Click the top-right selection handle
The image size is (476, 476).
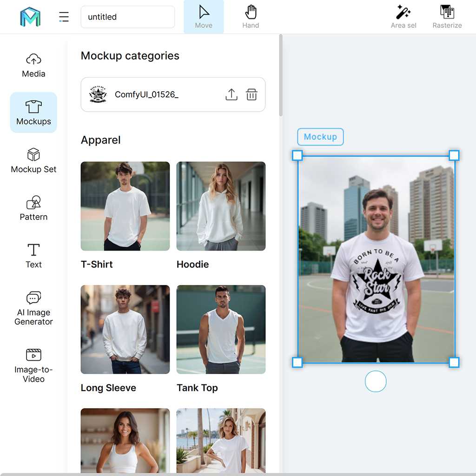point(454,155)
